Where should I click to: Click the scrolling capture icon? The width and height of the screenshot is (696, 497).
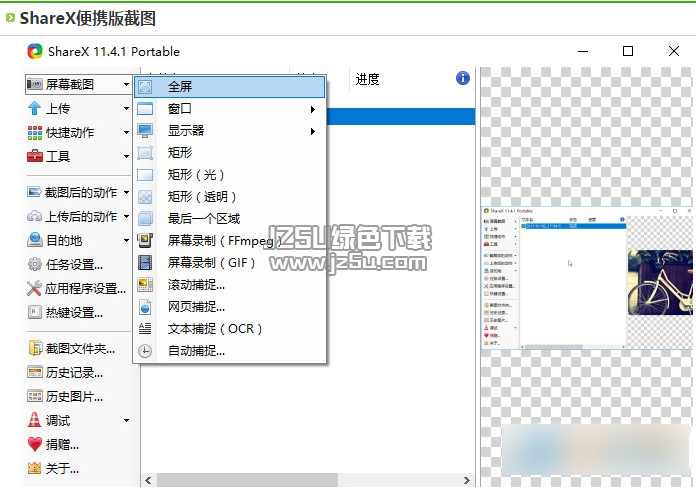click(x=145, y=284)
